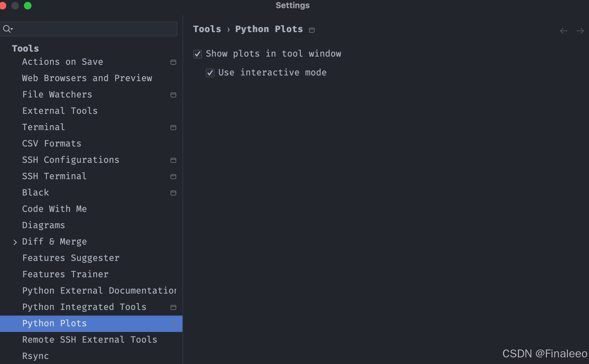
Task: Click the project-level icon beside Black
Action: 173,193
